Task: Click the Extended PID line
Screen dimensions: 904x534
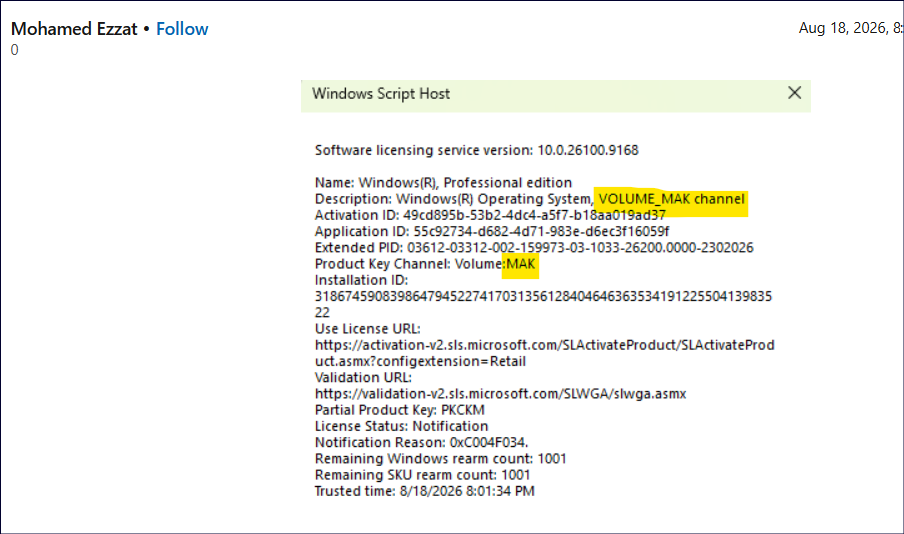Action: click(x=534, y=247)
